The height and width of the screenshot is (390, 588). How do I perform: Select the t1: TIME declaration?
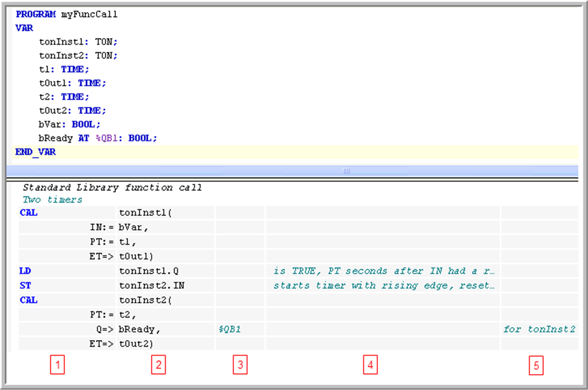click(63, 69)
